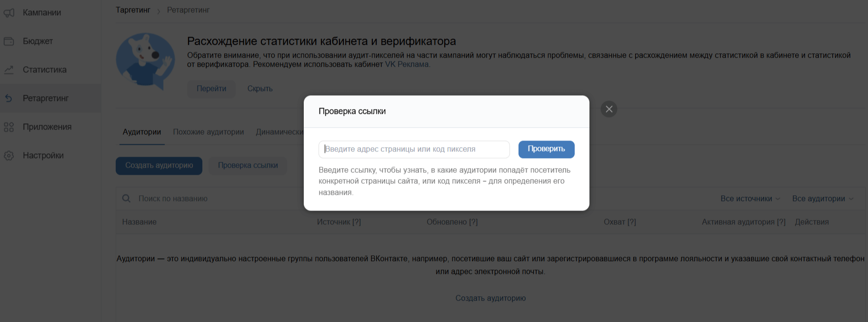Click the Приложения grid icon
This screenshot has height=322, width=868.
9,127
